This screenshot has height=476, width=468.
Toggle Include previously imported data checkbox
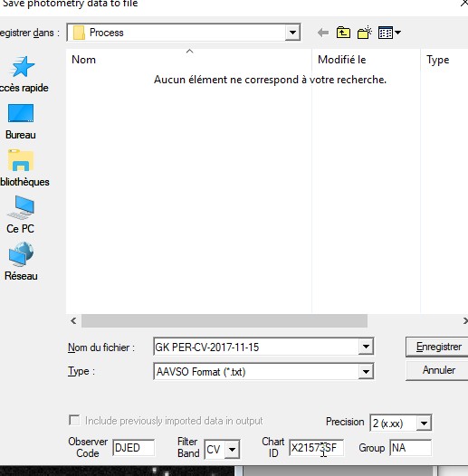[74, 421]
